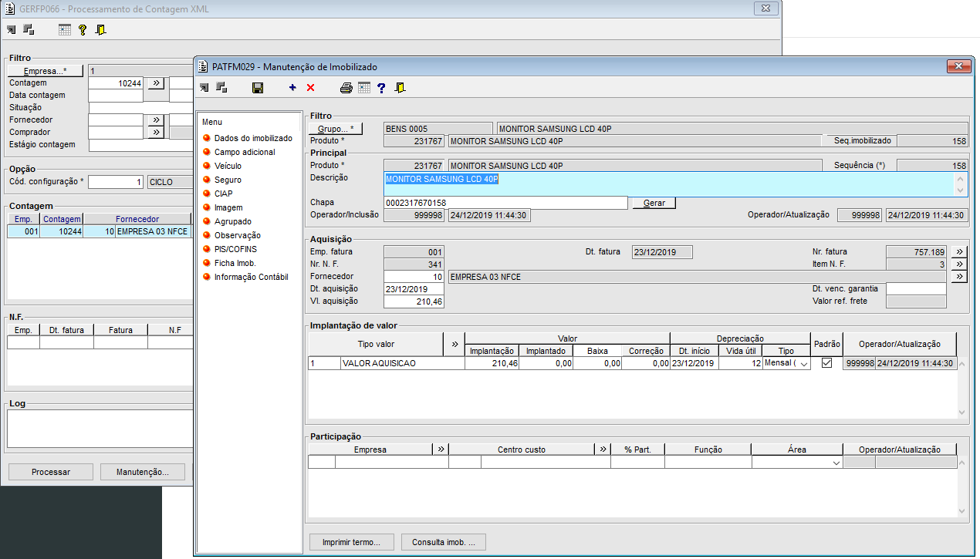Save the fixed asset record with floppy icon
Viewport: 980px width, 559px height.
258,88
